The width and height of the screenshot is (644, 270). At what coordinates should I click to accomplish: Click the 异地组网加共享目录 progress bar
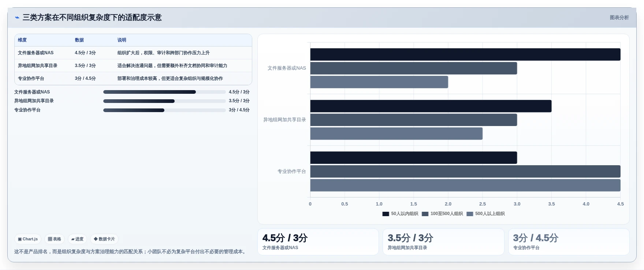click(164, 101)
